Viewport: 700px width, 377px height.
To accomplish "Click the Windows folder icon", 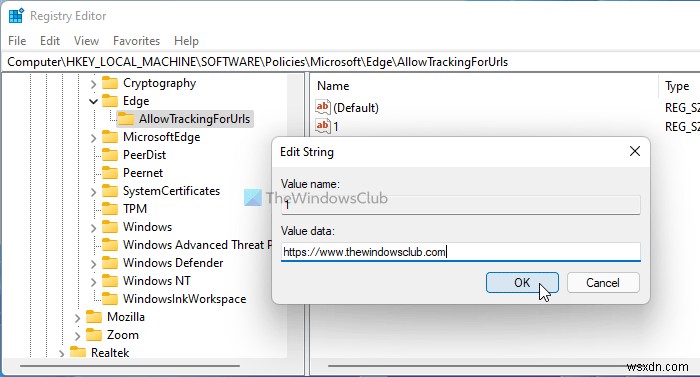I will (x=110, y=227).
